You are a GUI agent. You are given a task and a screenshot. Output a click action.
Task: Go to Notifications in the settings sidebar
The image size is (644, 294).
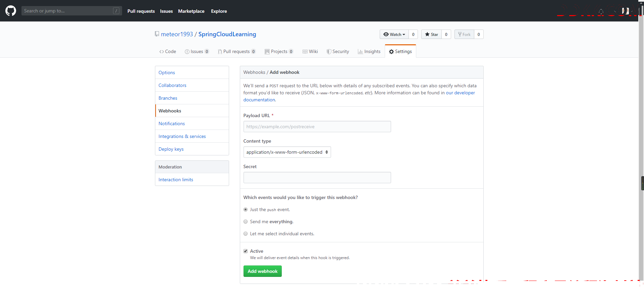click(x=192, y=124)
